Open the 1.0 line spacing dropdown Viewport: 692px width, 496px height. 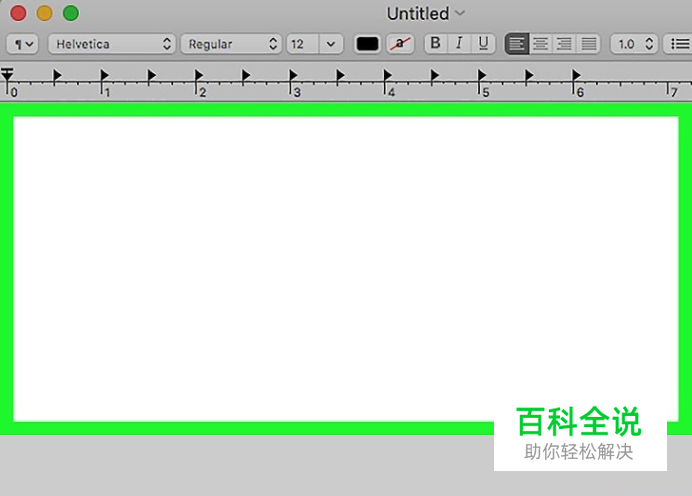[635, 44]
